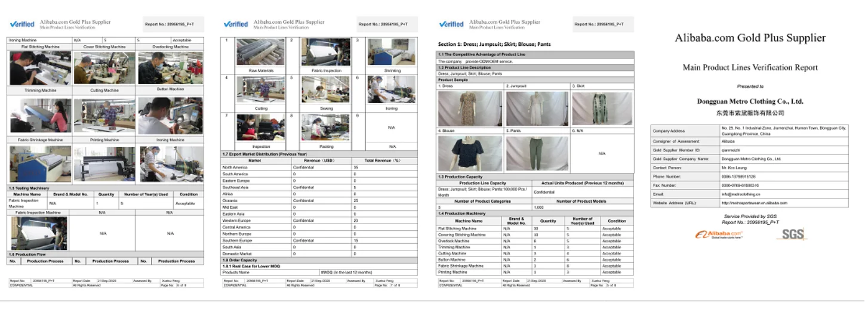Click the SGS logo on the cover page
The image size is (868, 316).
tap(793, 234)
